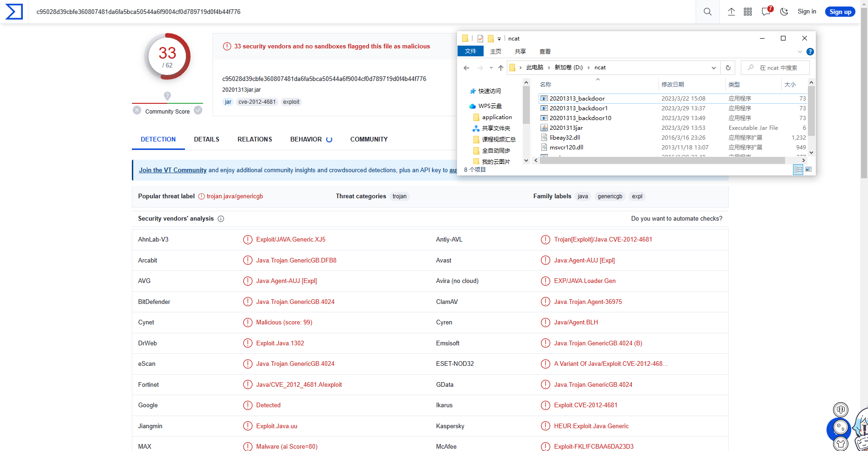868x451 pixels.
Task: Click 'Do you want to automate checks?' link
Action: tap(677, 219)
